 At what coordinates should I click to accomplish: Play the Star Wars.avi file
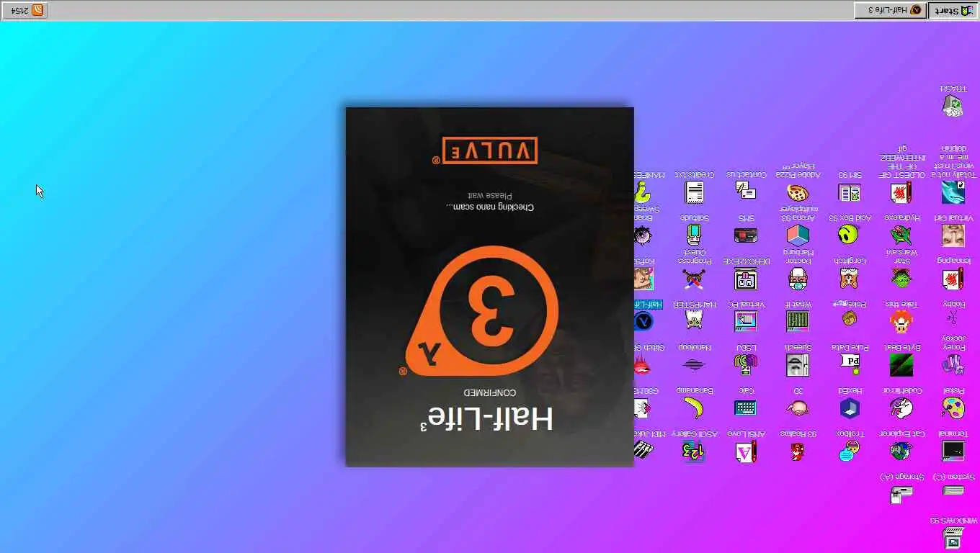coord(901,278)
